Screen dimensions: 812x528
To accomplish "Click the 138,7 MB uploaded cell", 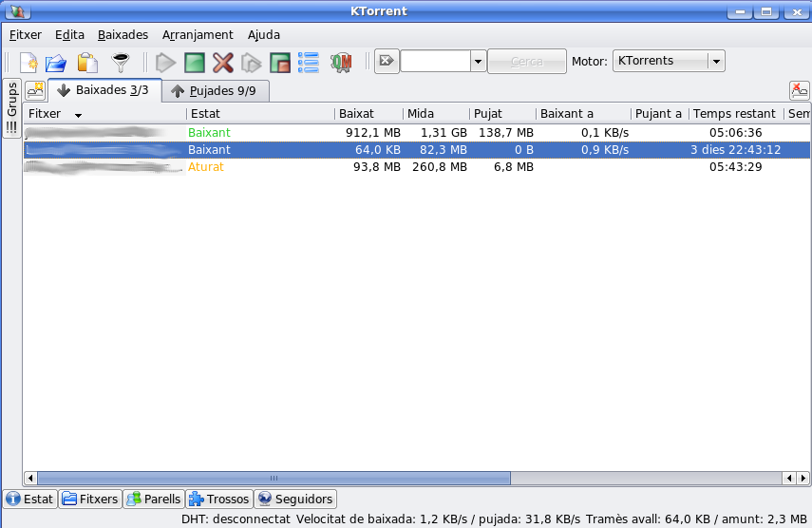I will (506, 133).
